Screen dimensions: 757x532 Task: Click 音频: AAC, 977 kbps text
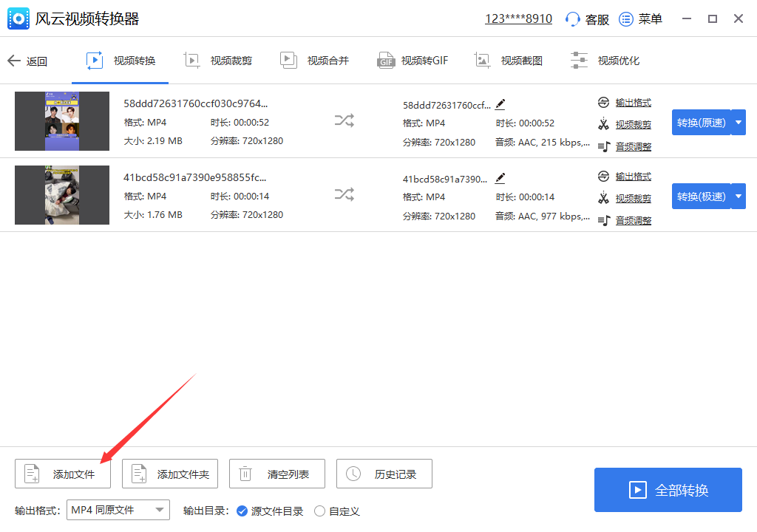click(542, 216)
